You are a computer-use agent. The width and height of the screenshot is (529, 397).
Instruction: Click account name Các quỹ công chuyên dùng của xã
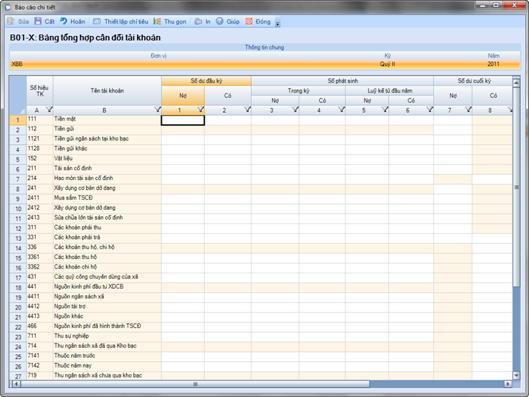click(x=96, y=277)
